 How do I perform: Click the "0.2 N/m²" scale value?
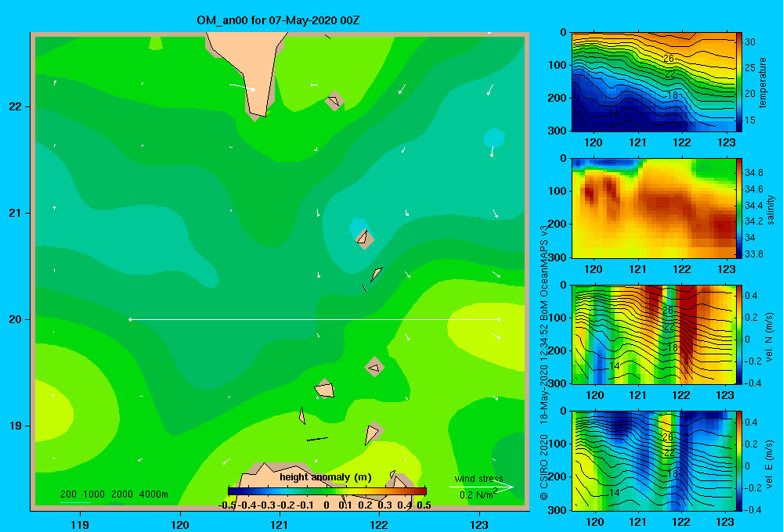click(x=478, y=494)
